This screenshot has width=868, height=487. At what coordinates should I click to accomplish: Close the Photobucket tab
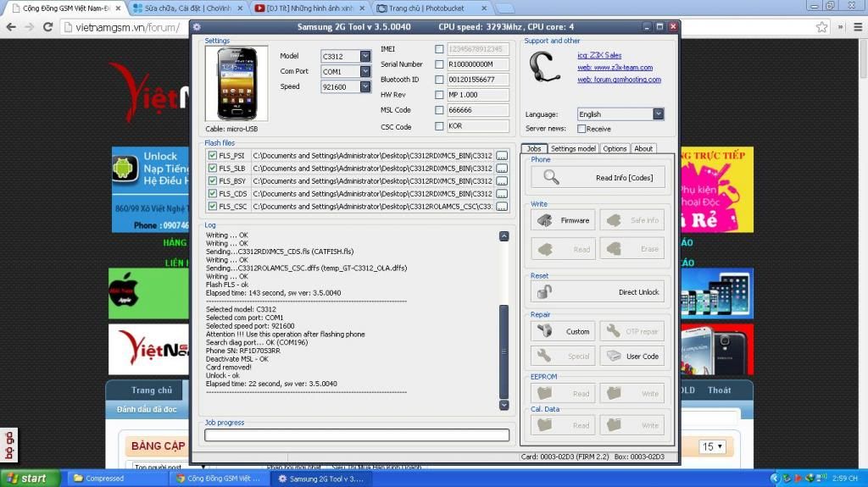[x=484, y=8]
